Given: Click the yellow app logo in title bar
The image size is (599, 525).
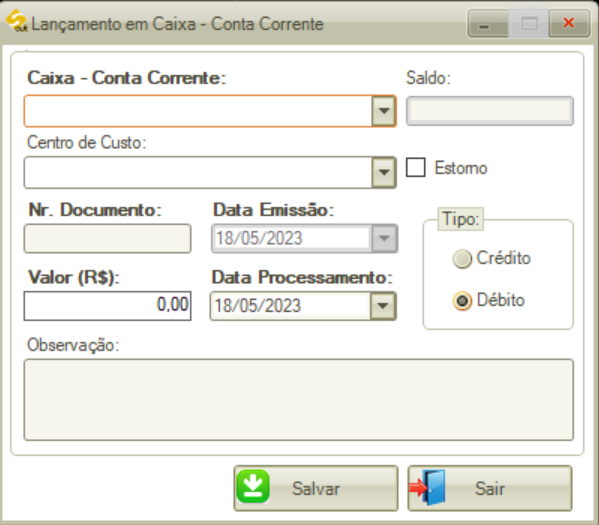Looking at the screenshot, I should [16, 21].
